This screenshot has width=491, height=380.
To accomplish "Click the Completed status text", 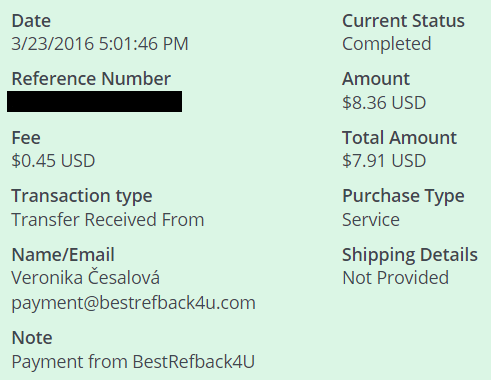I will (387, 44).
